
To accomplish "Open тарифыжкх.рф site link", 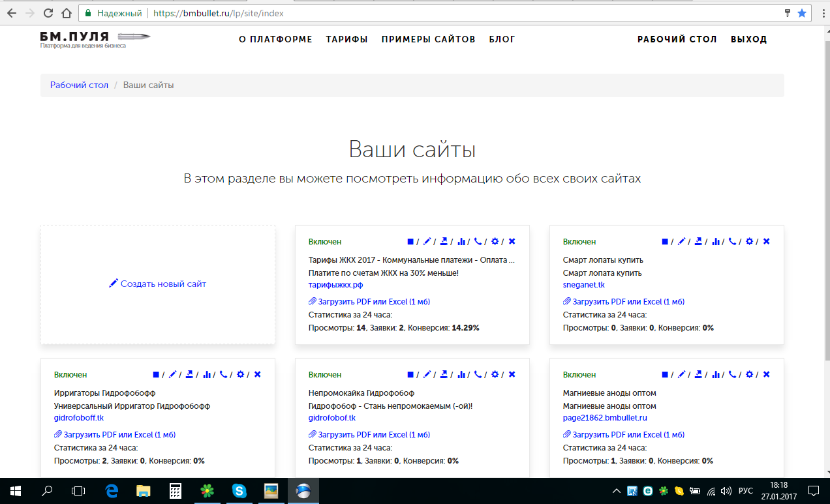I will pos(335,285).
